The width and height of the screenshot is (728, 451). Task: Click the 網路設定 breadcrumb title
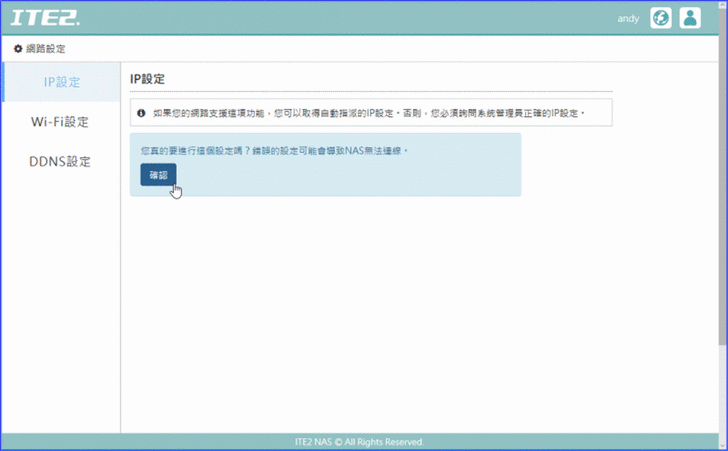(x=46, y=49)
